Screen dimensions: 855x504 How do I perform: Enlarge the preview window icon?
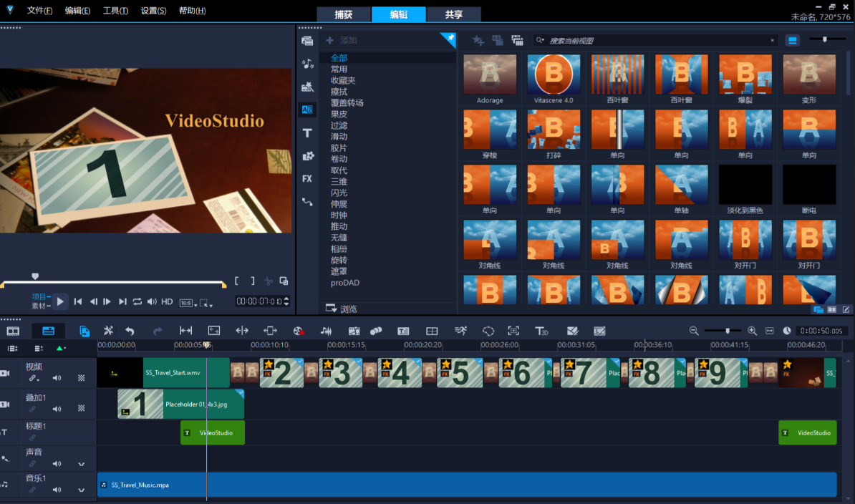(284, 281)
